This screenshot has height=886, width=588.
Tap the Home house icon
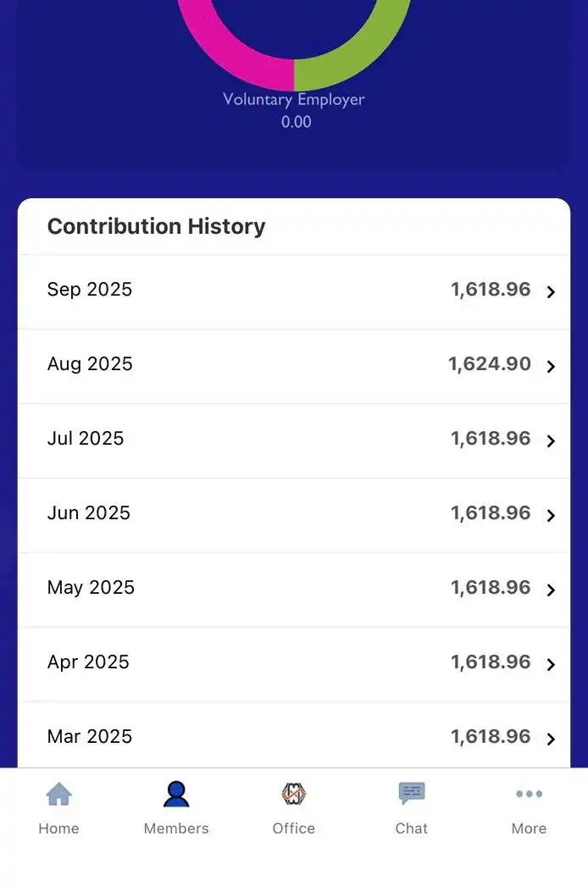point(58,795)
